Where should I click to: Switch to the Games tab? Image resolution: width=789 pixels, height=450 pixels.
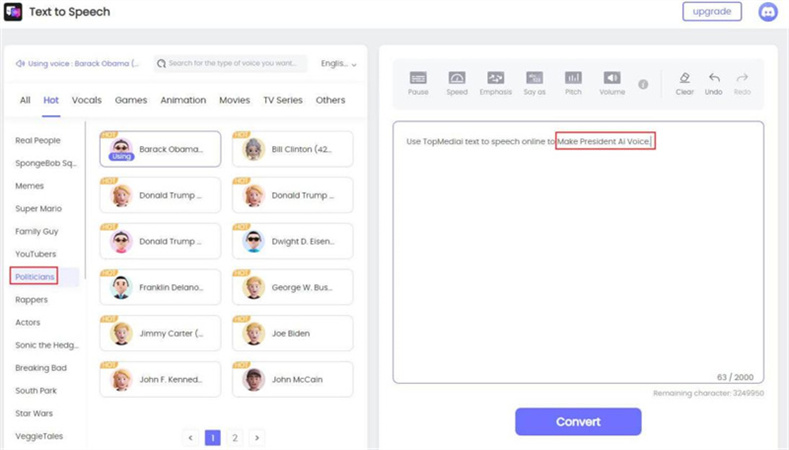point(131,100)
